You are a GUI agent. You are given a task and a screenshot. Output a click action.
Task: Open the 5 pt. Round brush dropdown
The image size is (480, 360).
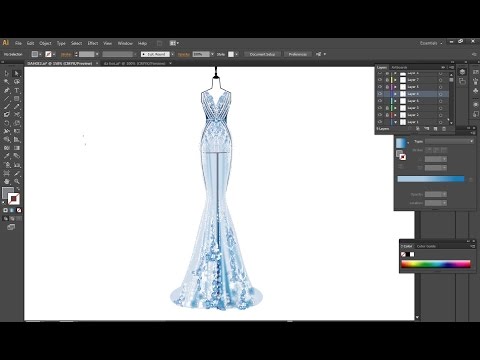172,54
